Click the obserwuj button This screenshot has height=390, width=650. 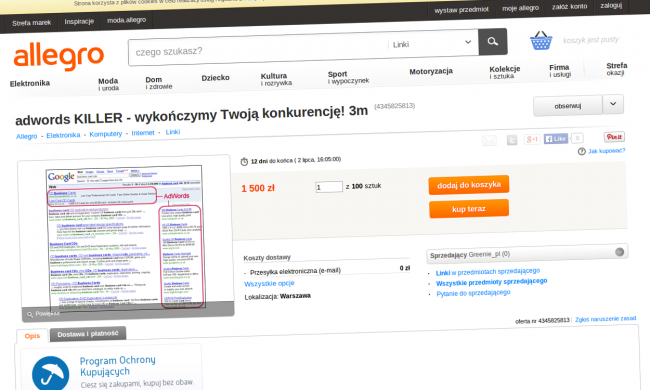point(568,106)
